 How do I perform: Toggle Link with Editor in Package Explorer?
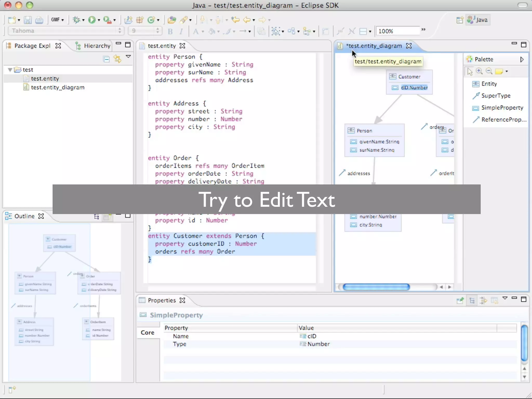coord(117,59)
